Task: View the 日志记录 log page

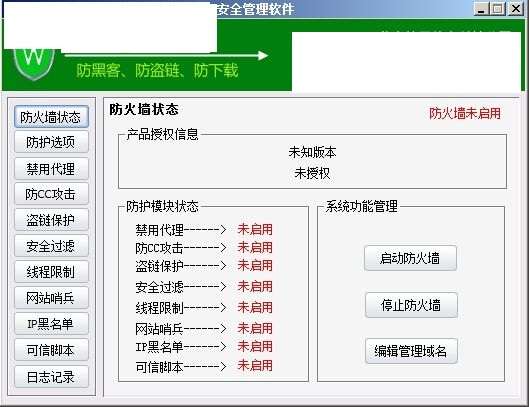Action: (51, 377)
